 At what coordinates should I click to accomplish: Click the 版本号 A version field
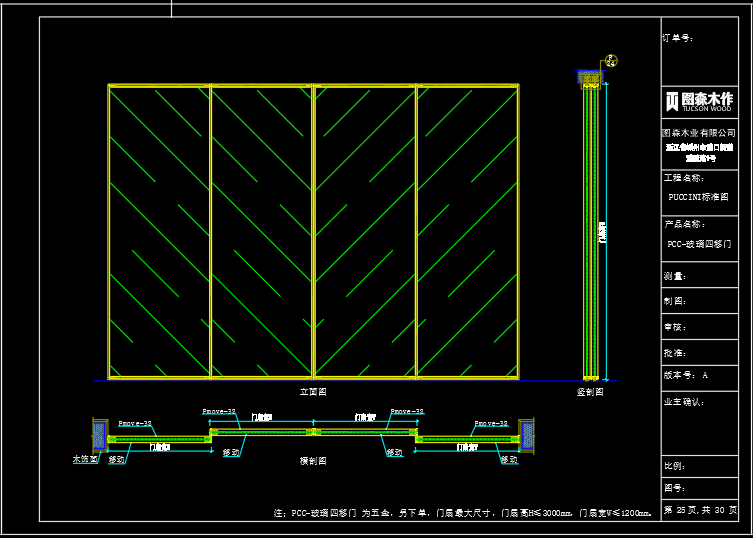coord(686,375)
